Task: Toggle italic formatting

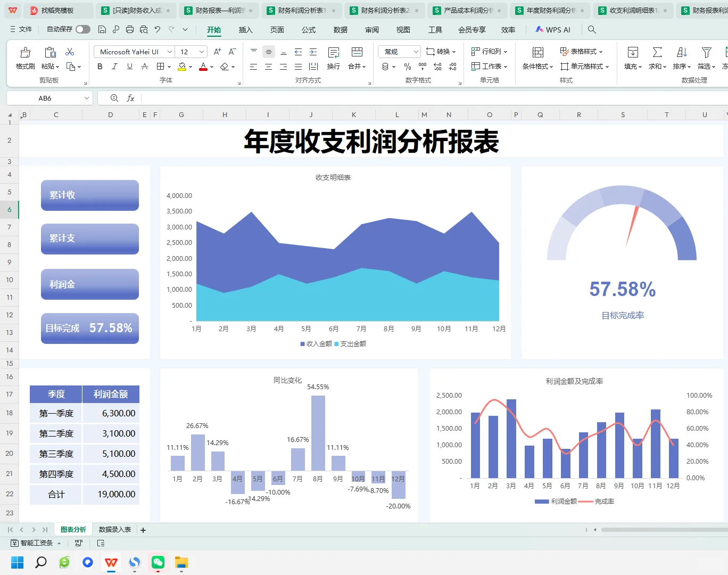Action: (114, 67)
